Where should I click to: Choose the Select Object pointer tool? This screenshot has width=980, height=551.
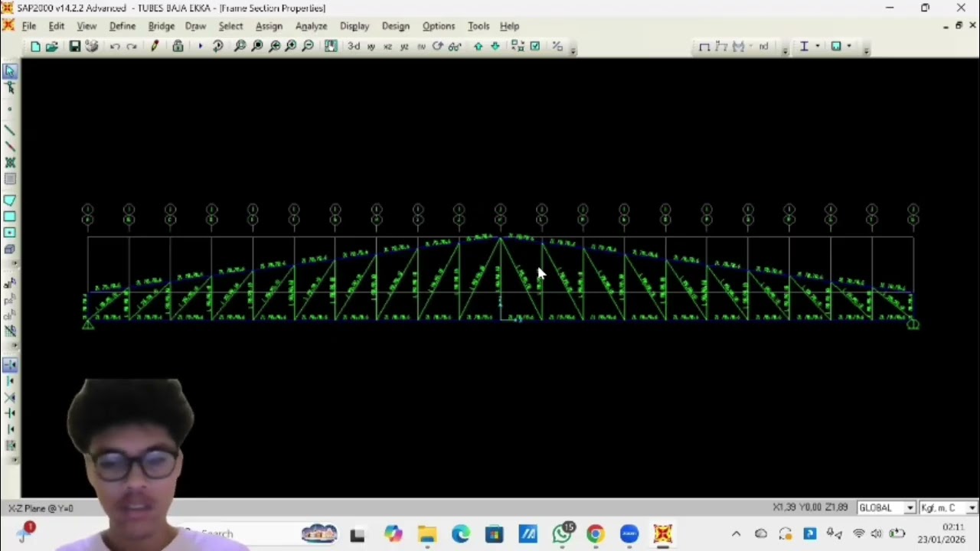tap(10, 71)
